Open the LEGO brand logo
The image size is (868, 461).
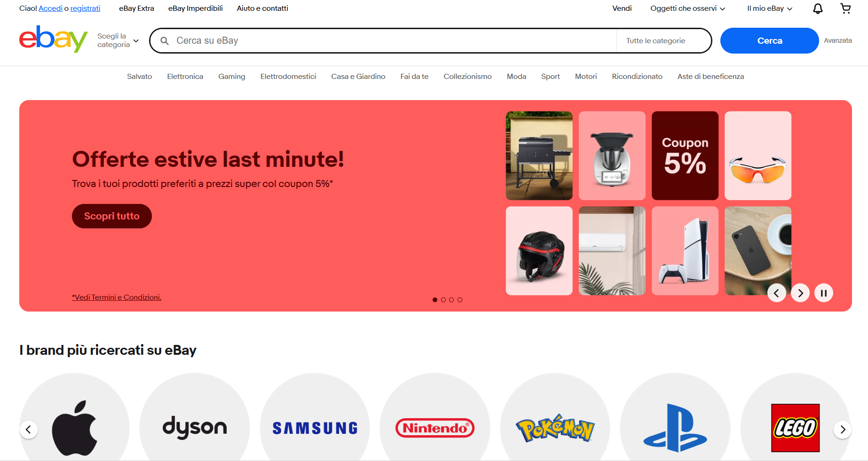point(795,427)
